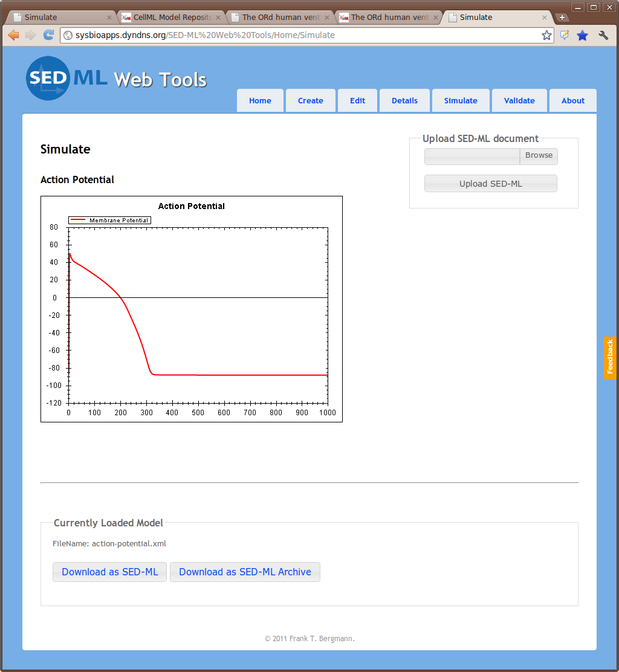This screenshot has width=619, height=672.
Task: Click the SED-ML Web Tools logo
Action: (116, 79)
